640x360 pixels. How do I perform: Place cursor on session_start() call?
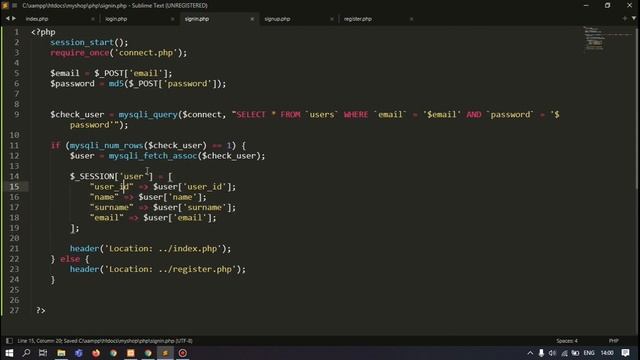(x=89, y=42)
